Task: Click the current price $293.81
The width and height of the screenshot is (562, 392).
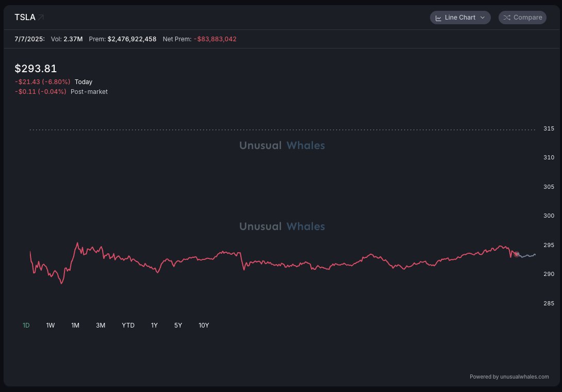Action: (x=36, y=69)
